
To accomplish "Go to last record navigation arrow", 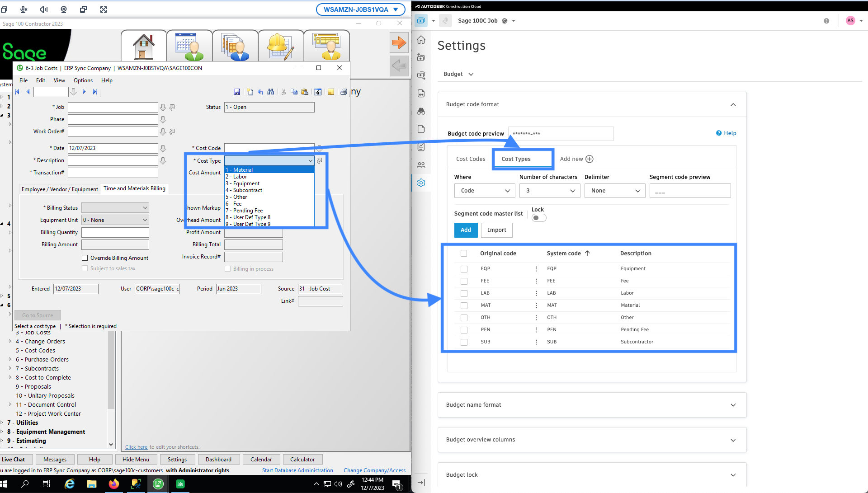I will click(x=95, y=92).
